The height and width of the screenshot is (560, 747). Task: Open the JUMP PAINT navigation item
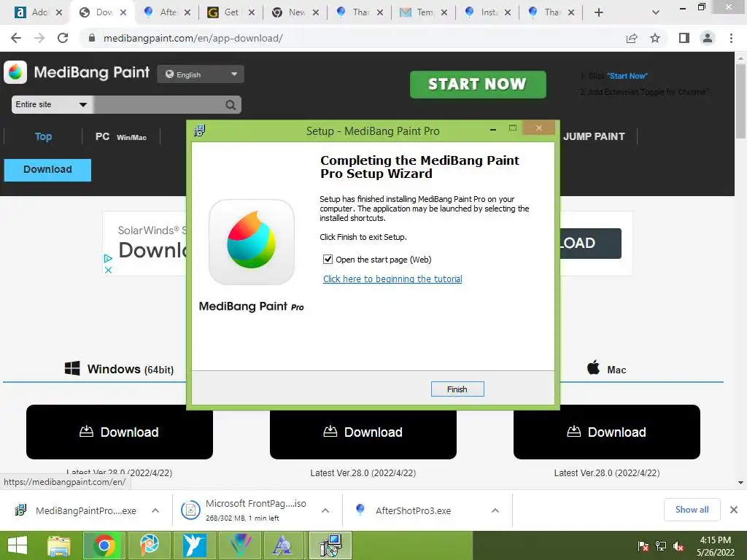(594, 136)
